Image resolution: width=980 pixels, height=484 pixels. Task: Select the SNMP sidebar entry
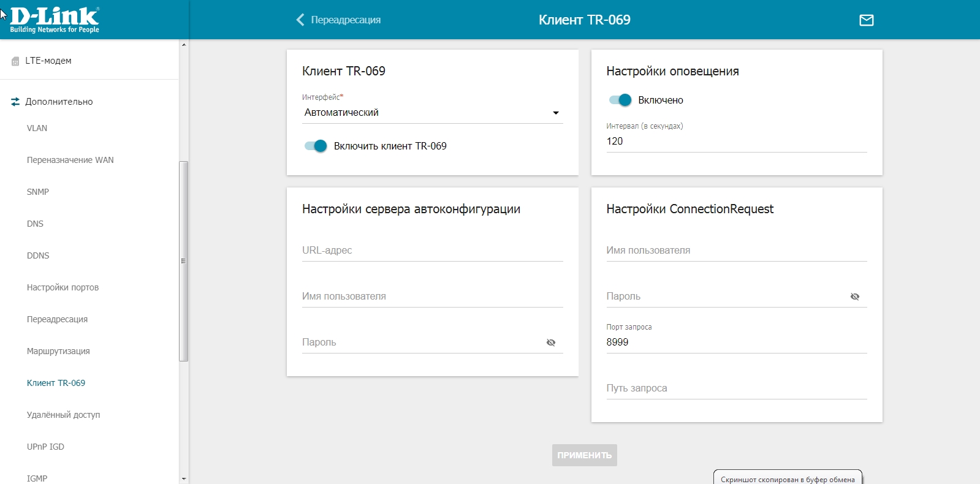point(38,192)
